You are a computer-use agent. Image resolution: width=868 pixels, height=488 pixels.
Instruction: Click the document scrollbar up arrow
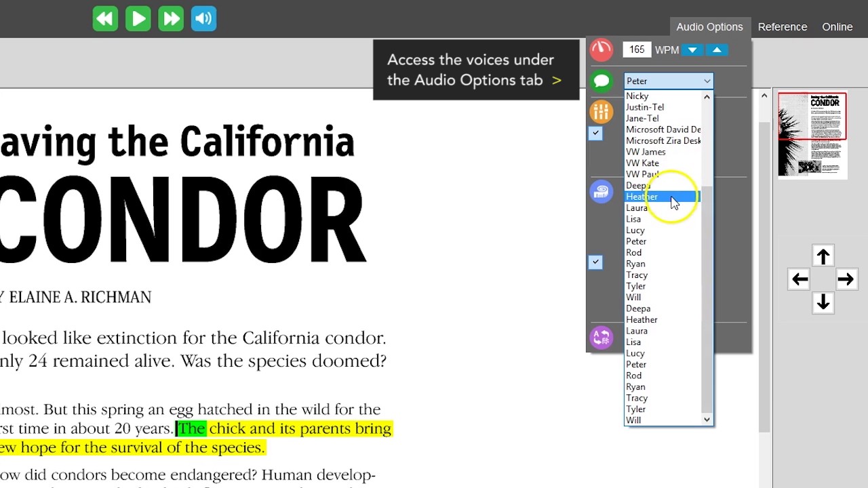[764, 96]
